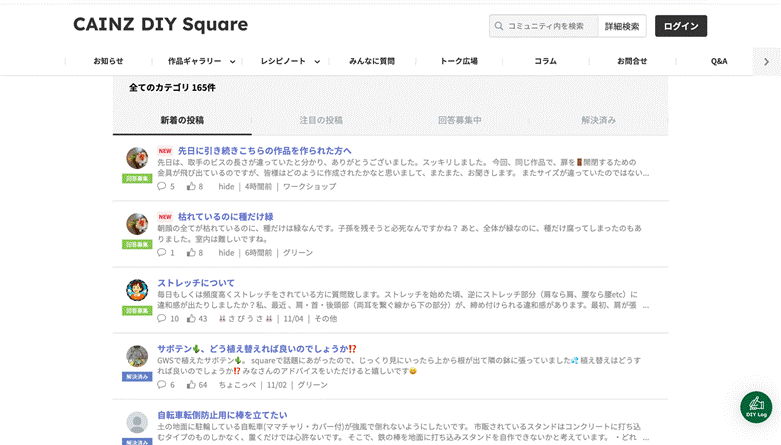The image size is (781, 445).
Task: Open the 詳細検索 advanced search
Action: coord(622,26)
